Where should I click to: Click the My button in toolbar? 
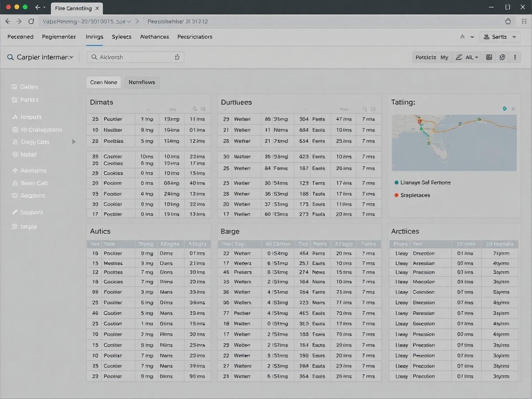(444, 57)
